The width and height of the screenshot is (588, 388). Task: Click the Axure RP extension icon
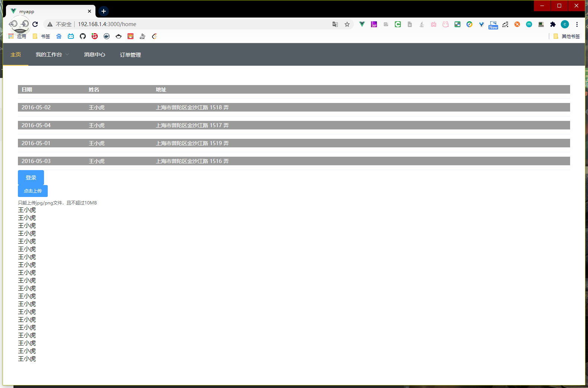pyautogui.click(x=374, y=24)
